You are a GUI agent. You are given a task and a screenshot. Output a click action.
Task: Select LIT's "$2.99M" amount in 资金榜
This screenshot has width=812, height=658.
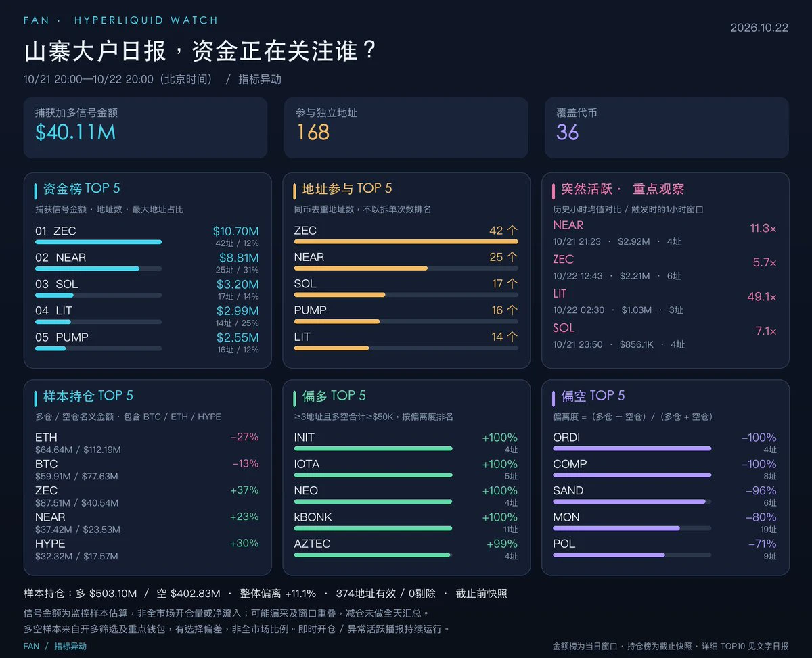238,311
